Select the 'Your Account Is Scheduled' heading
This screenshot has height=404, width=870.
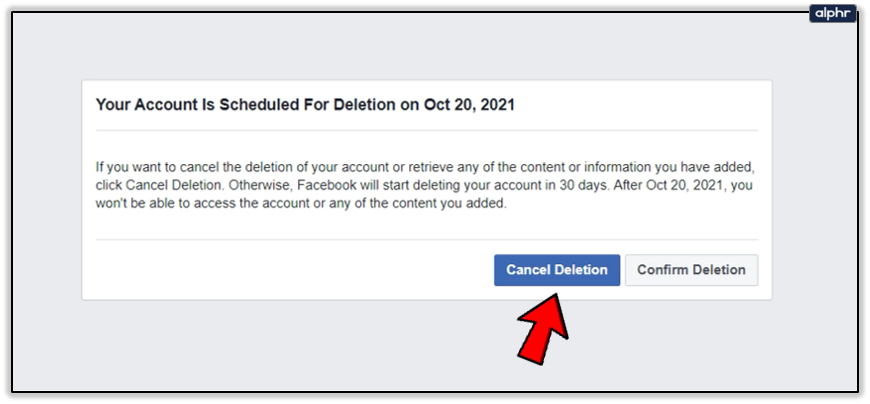pos(305,104)
